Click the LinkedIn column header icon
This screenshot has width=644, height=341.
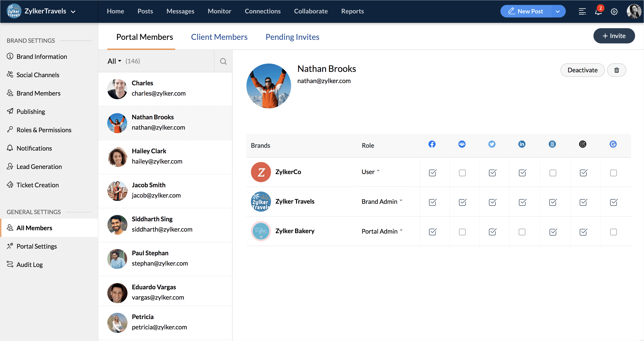click(521, 144)
